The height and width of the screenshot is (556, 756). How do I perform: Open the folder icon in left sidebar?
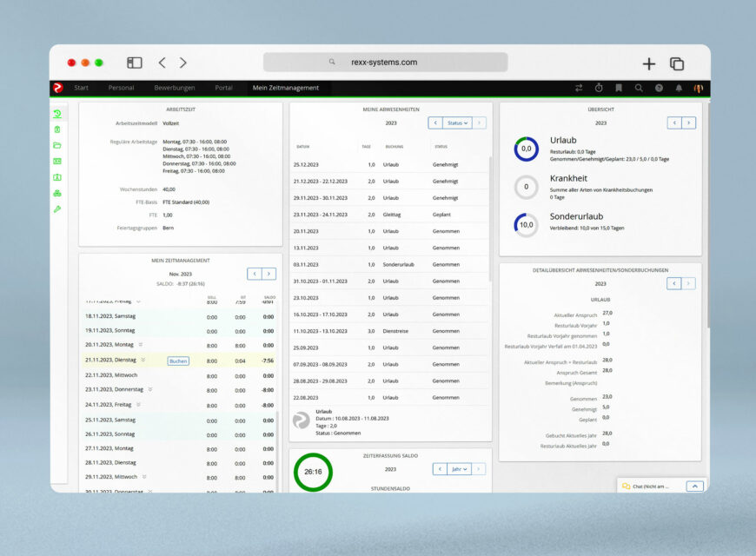click(x=57, y=145)
